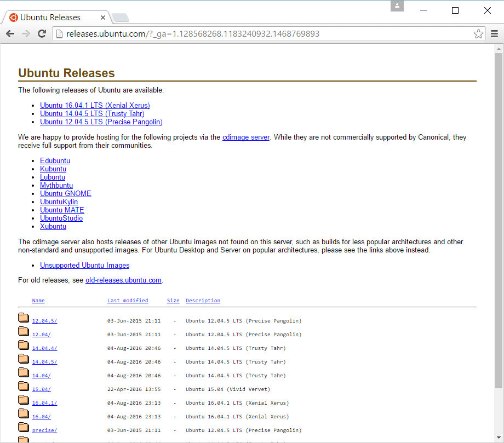The height and width of the screenshot is (443, 504).
Task: Sort listing by Description column
Action: coord(203,301)
